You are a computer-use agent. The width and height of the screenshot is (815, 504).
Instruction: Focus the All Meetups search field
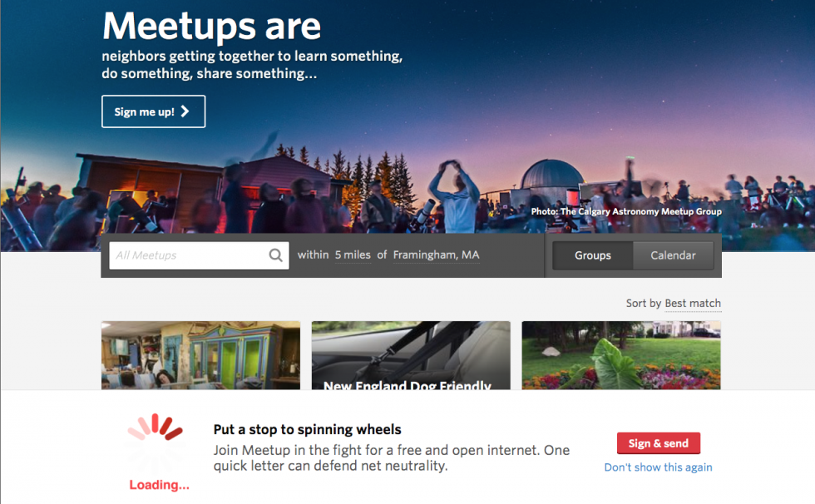pyautogui.click(x=199, y=255)
